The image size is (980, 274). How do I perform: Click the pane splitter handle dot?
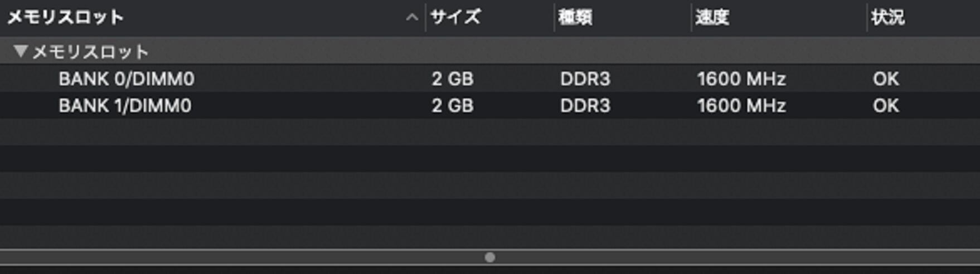click(x=490, y=257)
